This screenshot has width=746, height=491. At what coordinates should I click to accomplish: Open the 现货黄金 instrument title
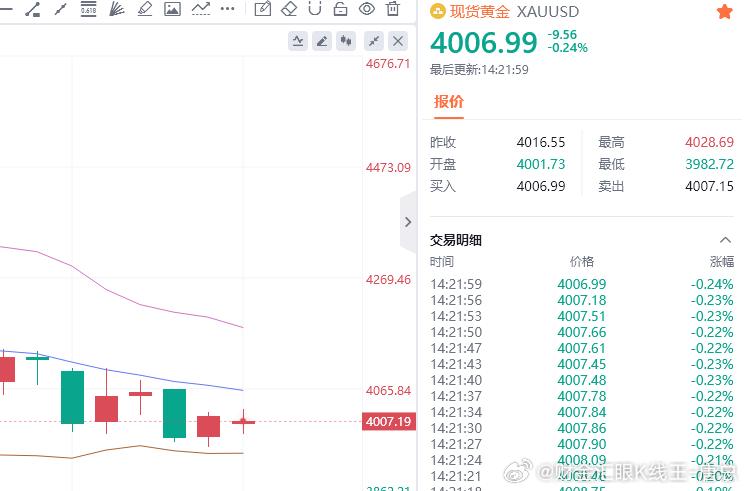click(479, 11)
